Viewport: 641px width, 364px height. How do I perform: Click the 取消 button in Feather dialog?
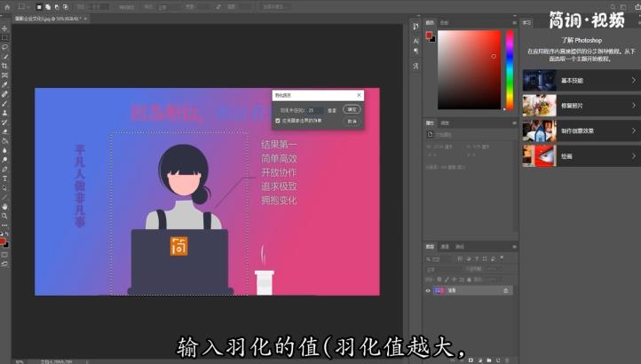click(352, 121)
